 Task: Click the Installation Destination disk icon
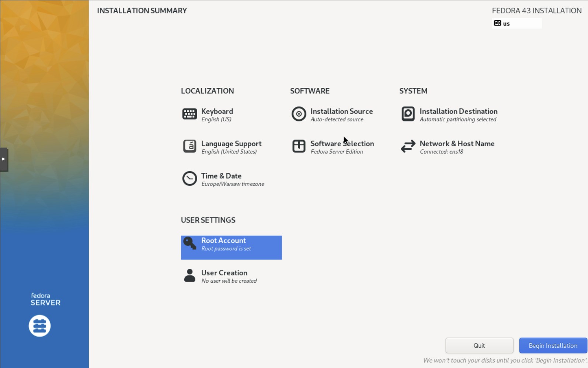(x=408, y=114)
